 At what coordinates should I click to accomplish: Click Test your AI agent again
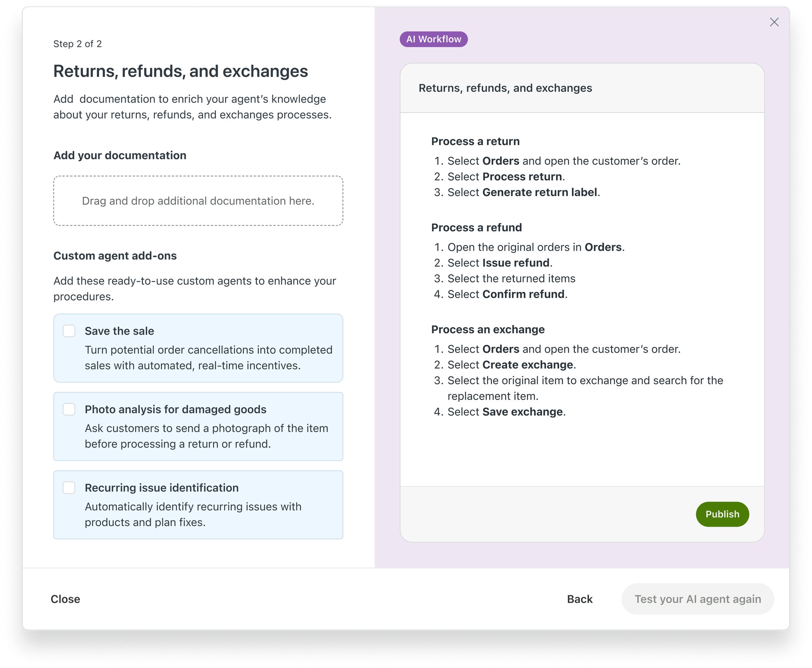(x=698, y=599)
